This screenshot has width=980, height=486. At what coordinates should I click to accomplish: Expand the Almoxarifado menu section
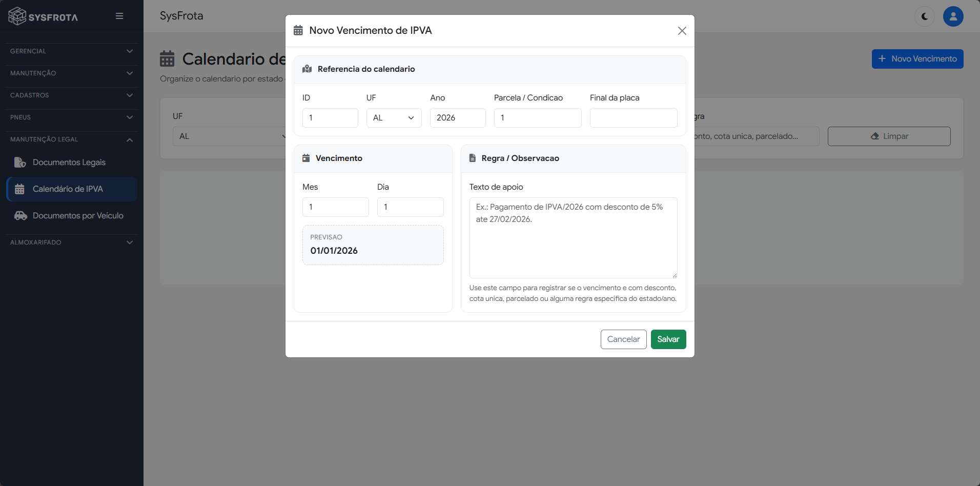pyautogui.click(x=71, y=242)
